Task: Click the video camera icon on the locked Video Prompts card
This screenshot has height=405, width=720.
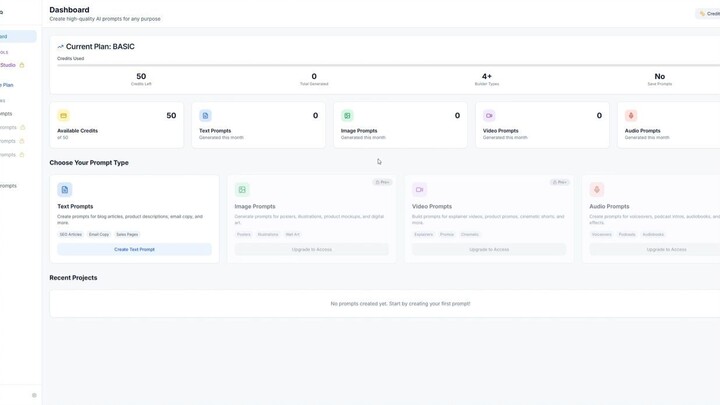Action: pos(419,190)
